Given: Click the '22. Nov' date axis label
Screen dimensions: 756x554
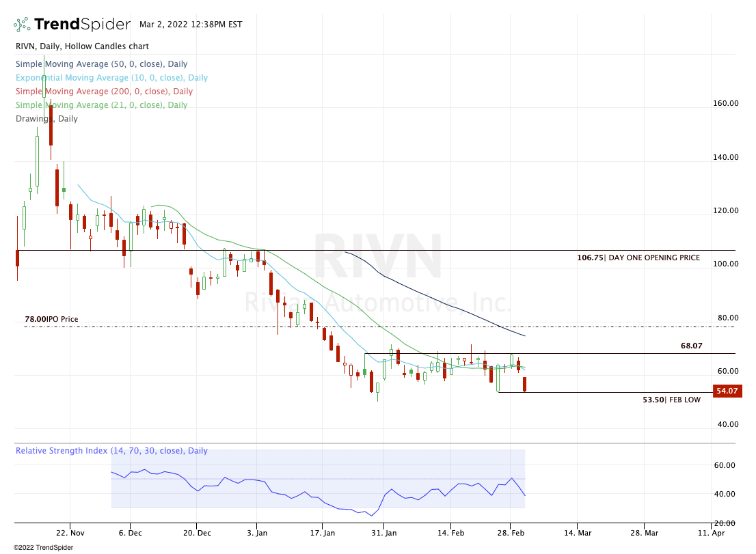Looking at the screenshot, I should coord(70,533).
